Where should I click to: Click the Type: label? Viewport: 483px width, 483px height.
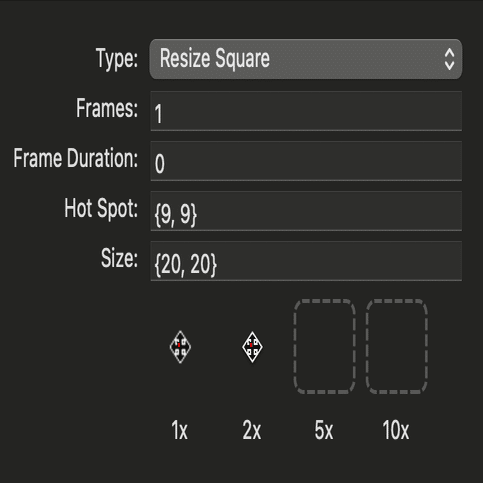(x=117, y=59)
